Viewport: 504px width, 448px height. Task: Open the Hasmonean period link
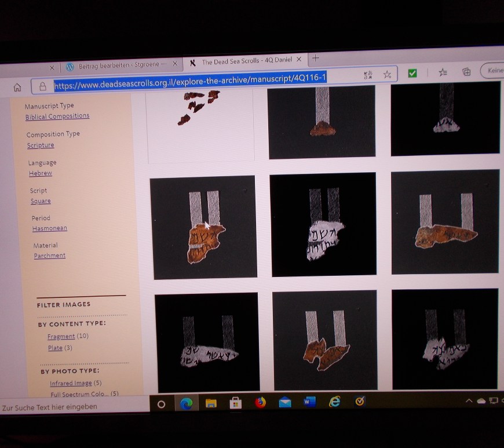(x=49, y=228)
